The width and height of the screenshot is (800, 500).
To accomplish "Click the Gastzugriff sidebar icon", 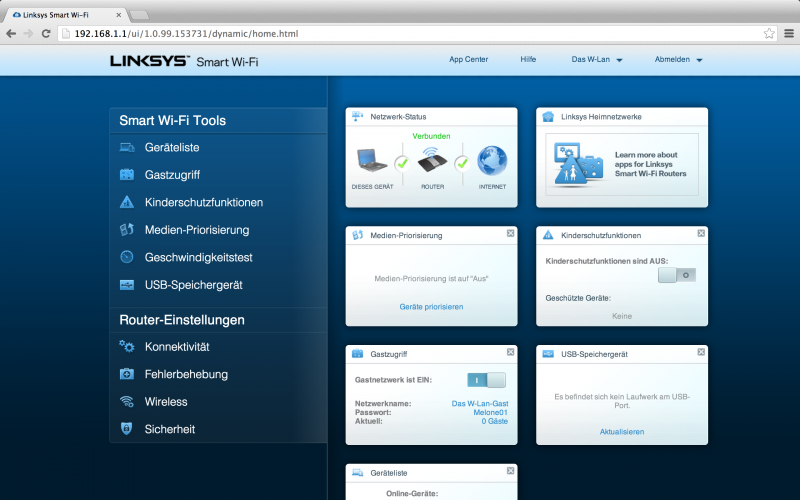I will (127, 174).
